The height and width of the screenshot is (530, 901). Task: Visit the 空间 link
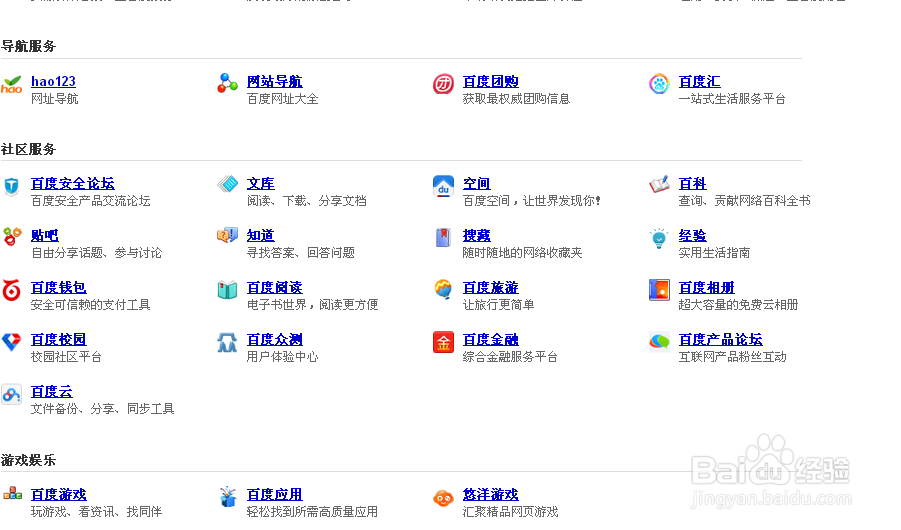click(476, 183)
